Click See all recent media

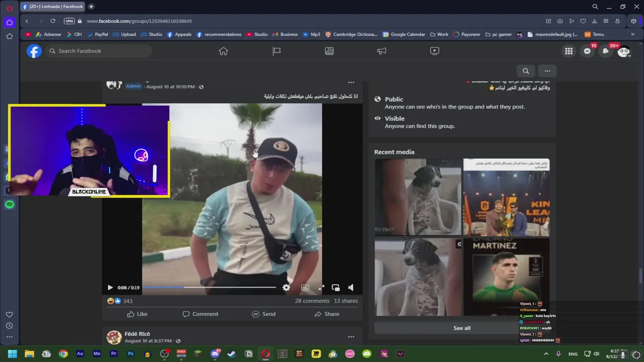click(462, 328)
